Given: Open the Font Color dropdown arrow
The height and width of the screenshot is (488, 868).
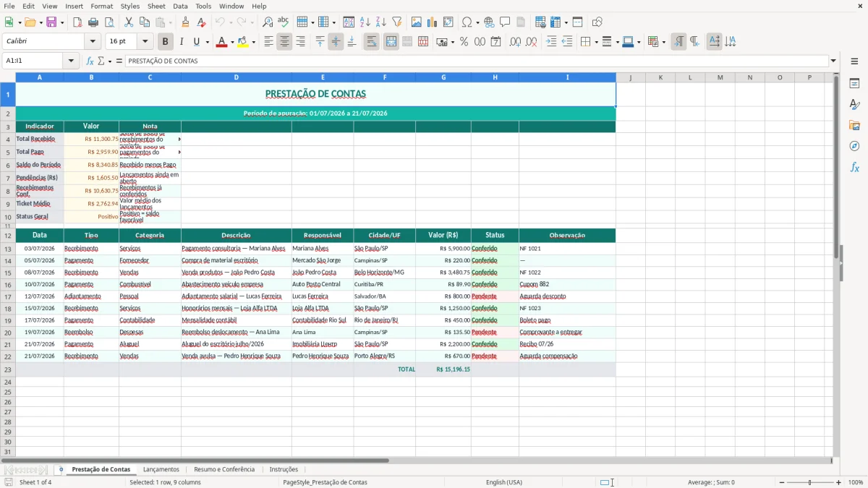Looking at the screenshot, I should (231, 42).
